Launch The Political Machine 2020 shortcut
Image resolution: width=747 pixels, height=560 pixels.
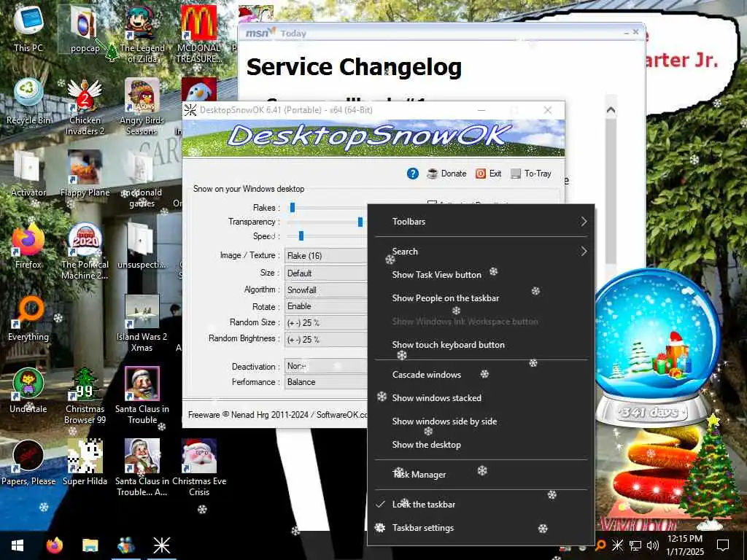click(85, 251)
